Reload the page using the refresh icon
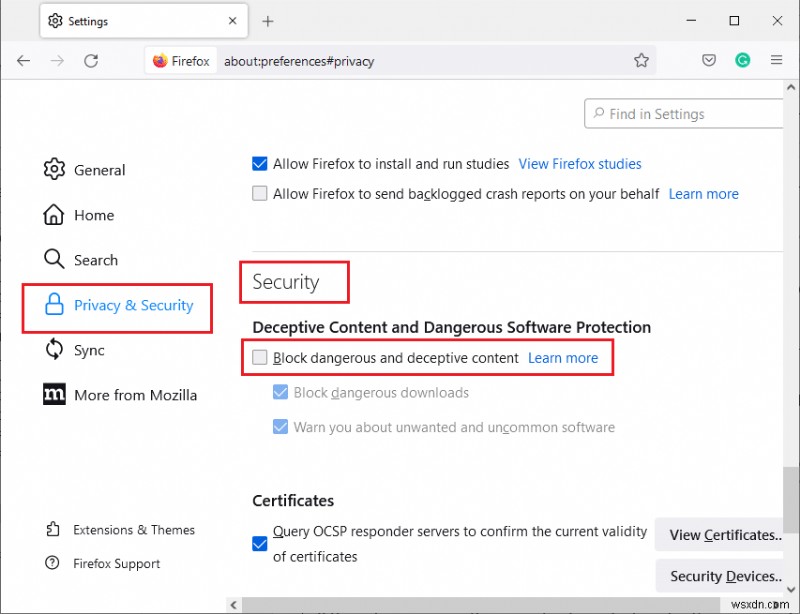This screenshot has width=800, height=614. click(x=91, y=60)
